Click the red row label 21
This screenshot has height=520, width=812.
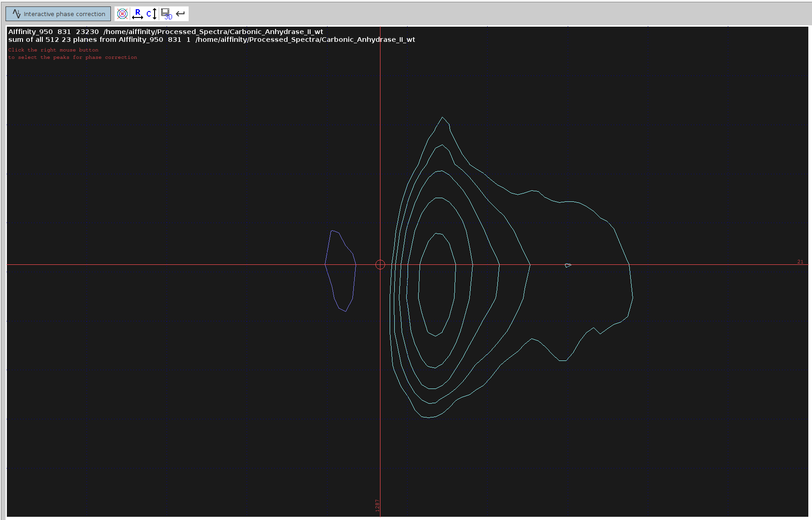tap(800, 262)
